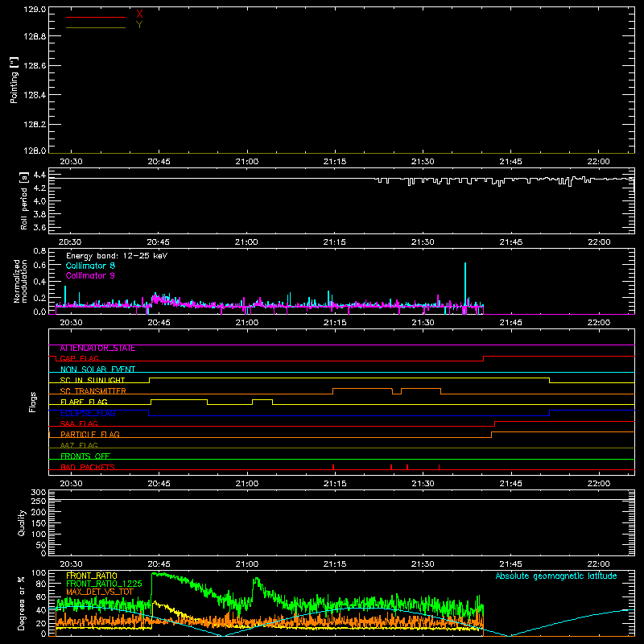The width and height of the screenshot is (644, 644).
Task: Click the BAD_PACKETS tick mark at 21:15
Action: (x=333, y=467)
